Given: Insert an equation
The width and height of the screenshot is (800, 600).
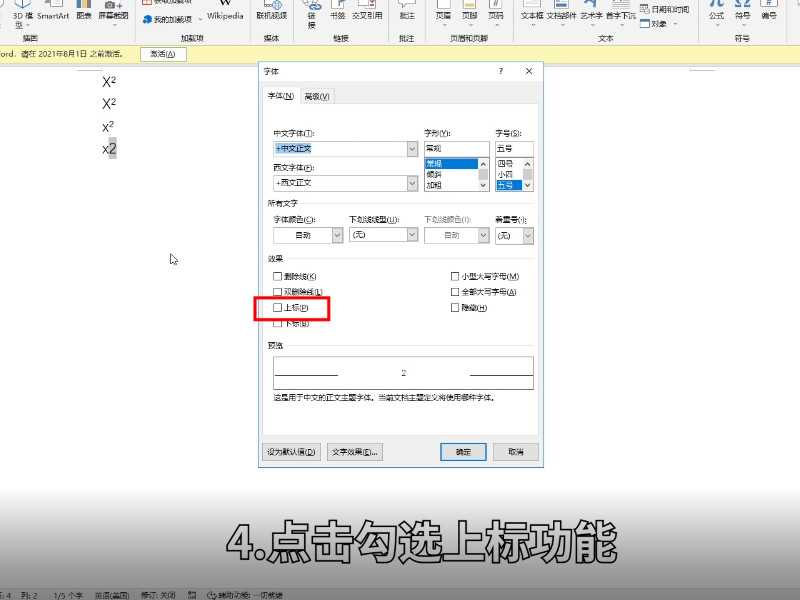Looking at the screenshot, I should pyautogui.click(x=716, y=13).
